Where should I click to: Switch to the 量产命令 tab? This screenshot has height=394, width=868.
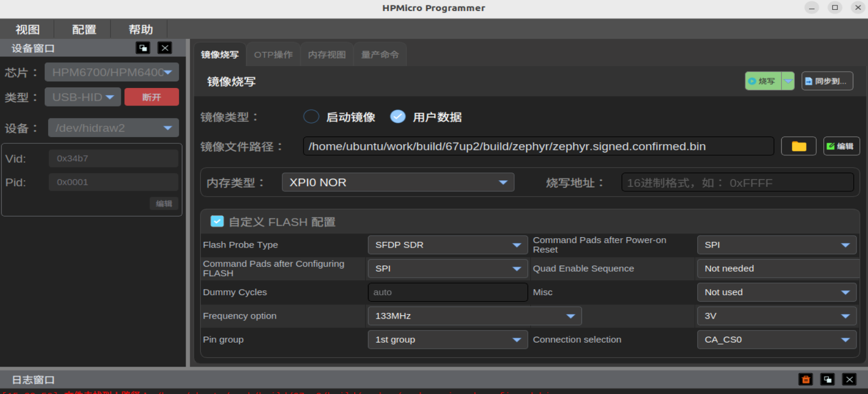[380, 55]
